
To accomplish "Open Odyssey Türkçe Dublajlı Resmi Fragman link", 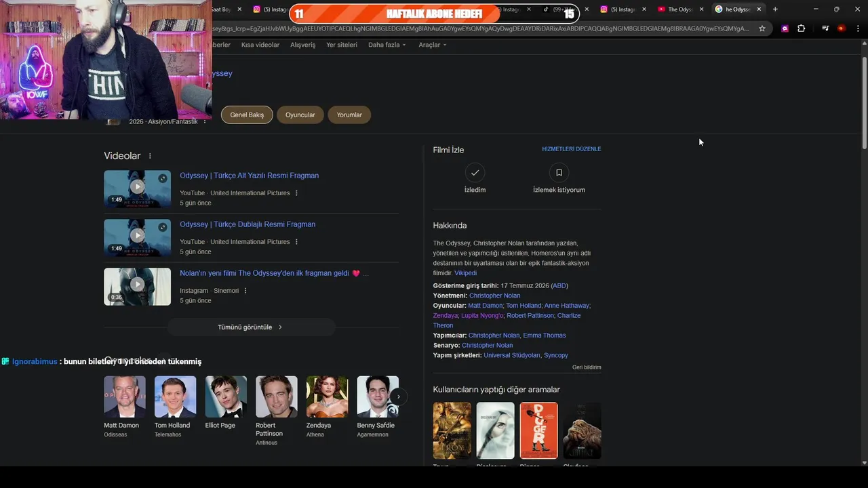I will click(248, 224).
